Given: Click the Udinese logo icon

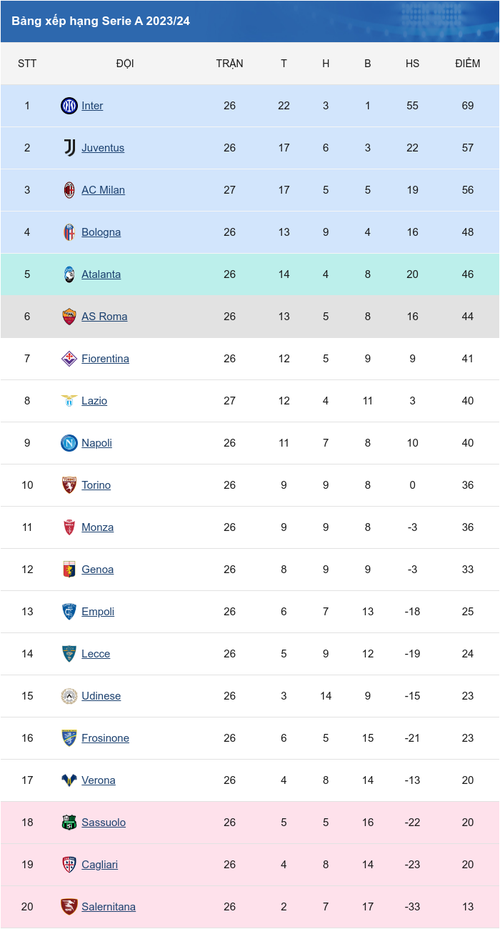Looking at the screenshot, I should (x=69, y=696).
